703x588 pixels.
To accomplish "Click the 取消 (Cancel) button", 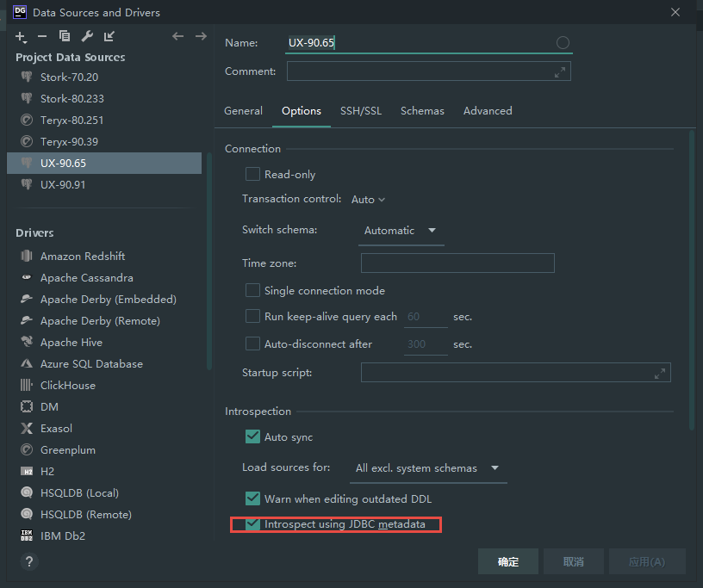I will click(574, 561).
